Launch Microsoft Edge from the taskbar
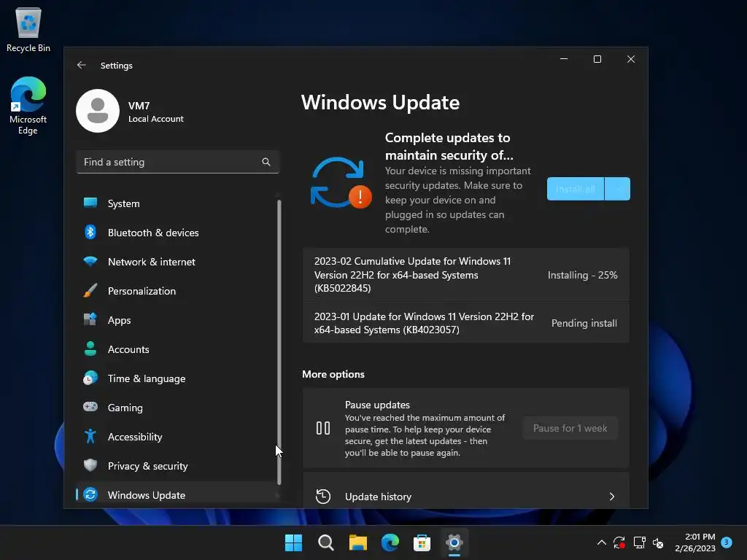 coord(390,542)
